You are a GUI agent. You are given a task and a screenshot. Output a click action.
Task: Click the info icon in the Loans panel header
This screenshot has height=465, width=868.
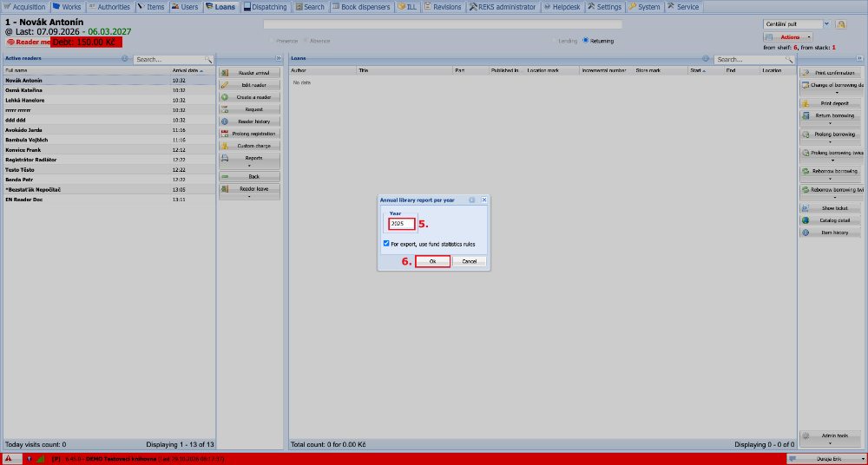click(706, 59)
